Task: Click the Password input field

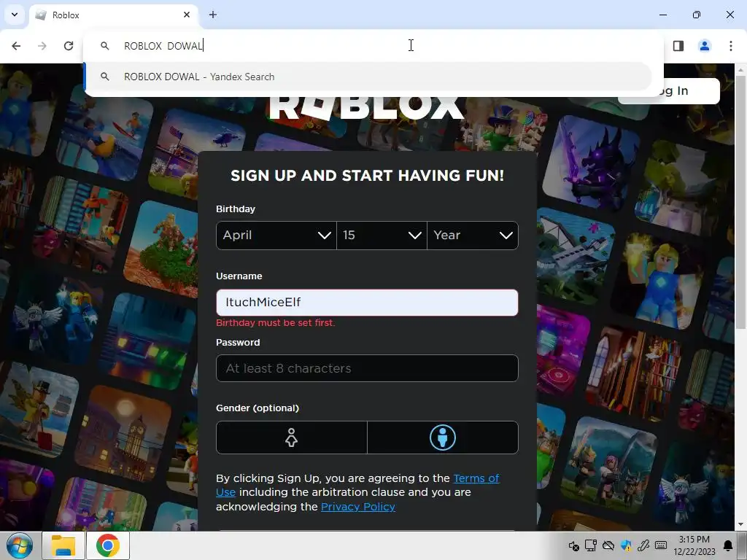Action: coord(367,368)
